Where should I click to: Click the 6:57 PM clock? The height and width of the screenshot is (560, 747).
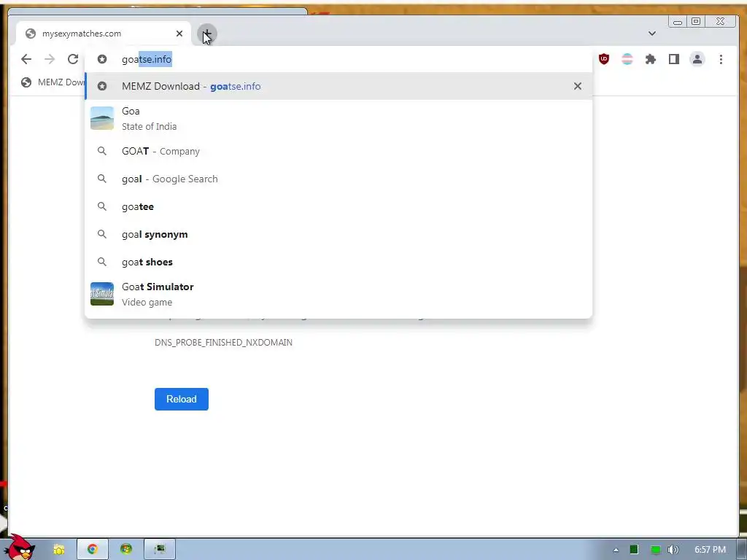tap(710, 550)
